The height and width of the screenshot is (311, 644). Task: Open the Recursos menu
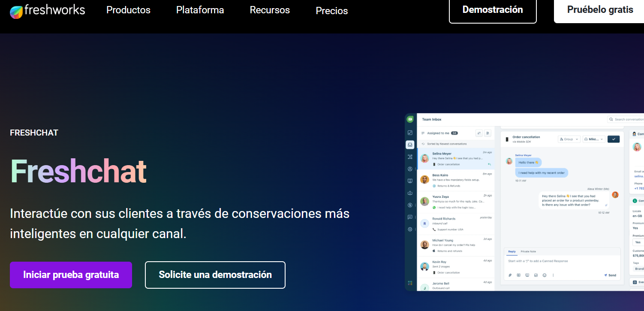[x=270, y=10]
